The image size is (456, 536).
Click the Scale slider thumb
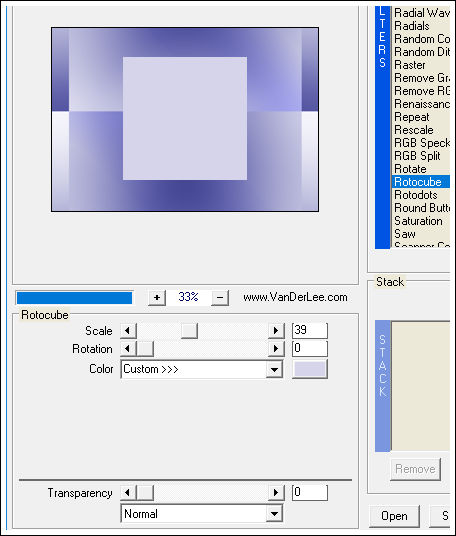(189, 331)
